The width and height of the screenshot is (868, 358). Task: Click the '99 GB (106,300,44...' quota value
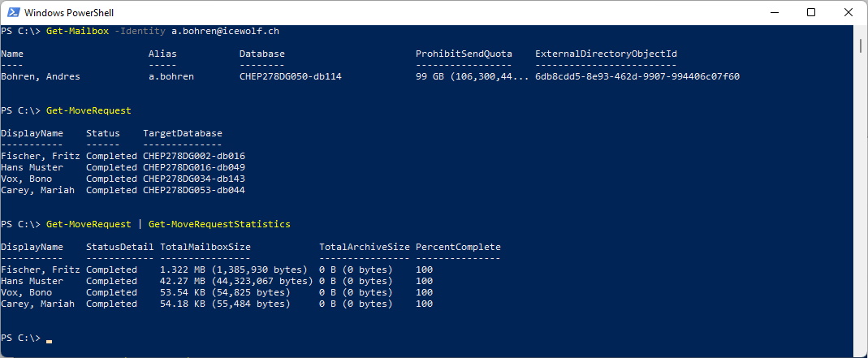[473, 76]
